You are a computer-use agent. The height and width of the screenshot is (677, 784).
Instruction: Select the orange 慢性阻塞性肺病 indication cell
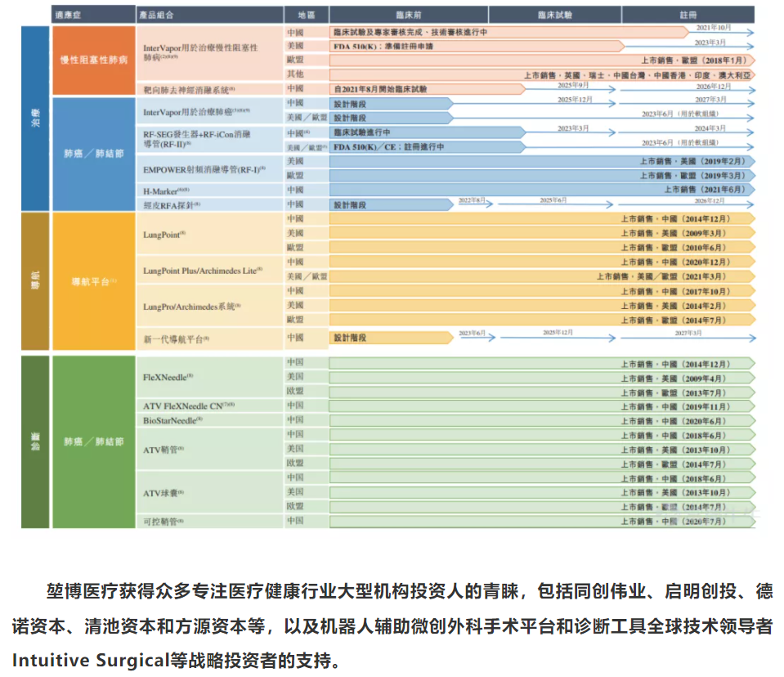tap(93, 60)
